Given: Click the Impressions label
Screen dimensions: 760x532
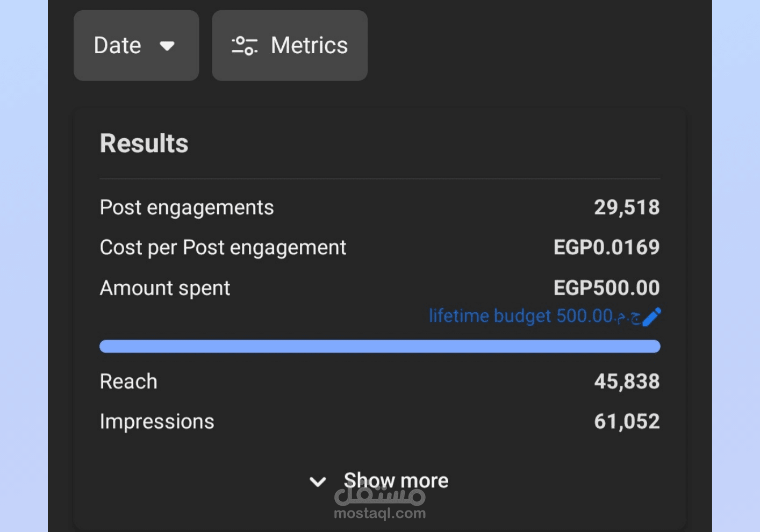Looking at the screenshot, I should (156, 422).
